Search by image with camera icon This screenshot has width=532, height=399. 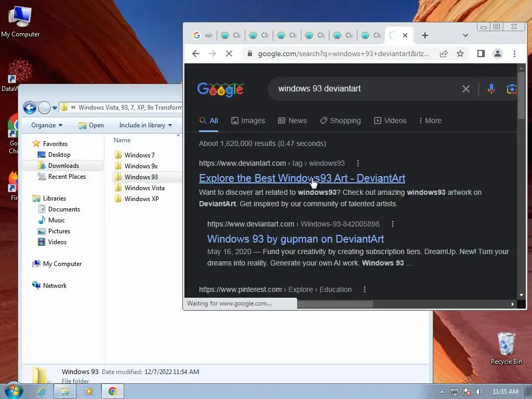coord(512,89)
